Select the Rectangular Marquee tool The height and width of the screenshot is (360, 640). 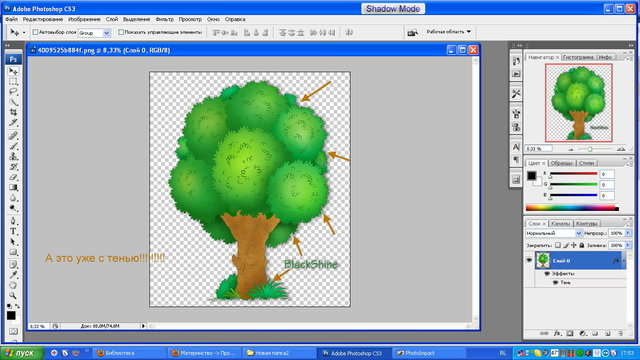[x=13, y=81]
